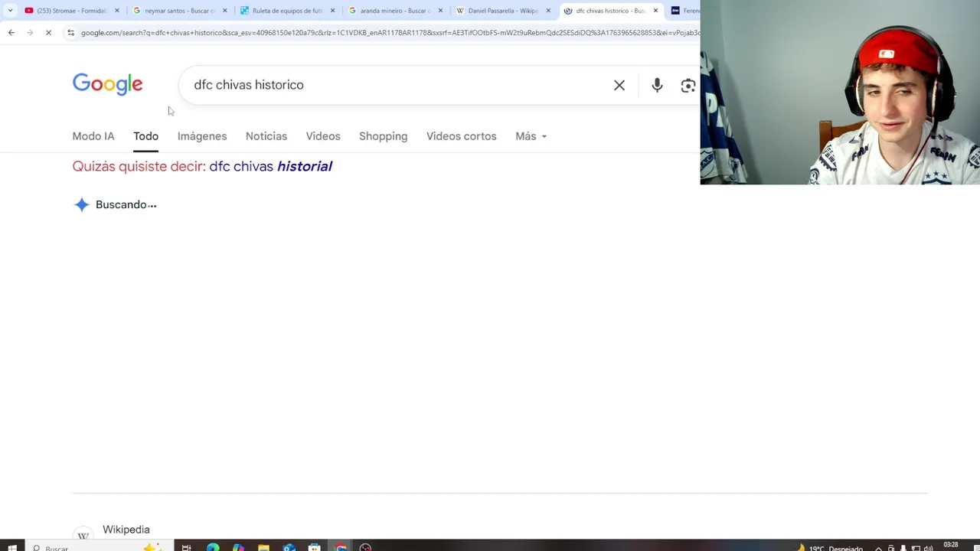
Task: Close the dfc chivas historico tab
Action: (655, 11)
